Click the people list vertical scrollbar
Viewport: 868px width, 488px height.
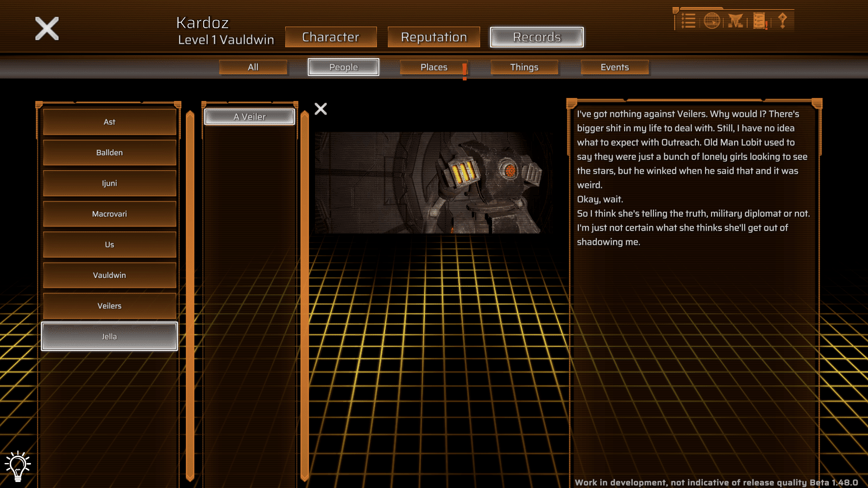[x=190, y=296]
